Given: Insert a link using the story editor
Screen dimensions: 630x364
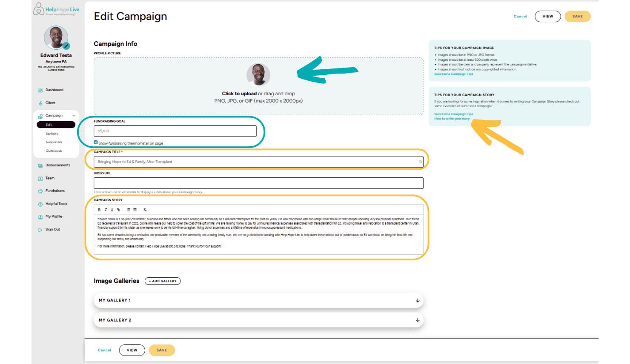Looking at the screenshot, I should [118, 210].
